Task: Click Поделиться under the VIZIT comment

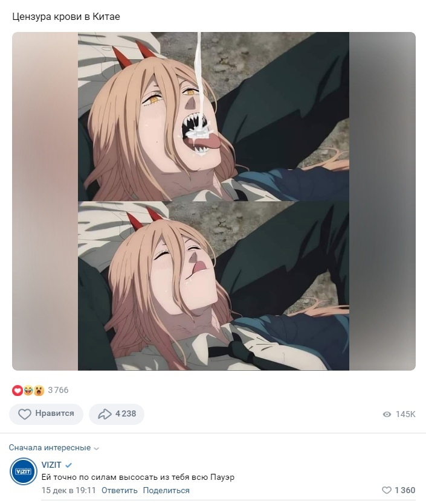Action: [166, 490]
